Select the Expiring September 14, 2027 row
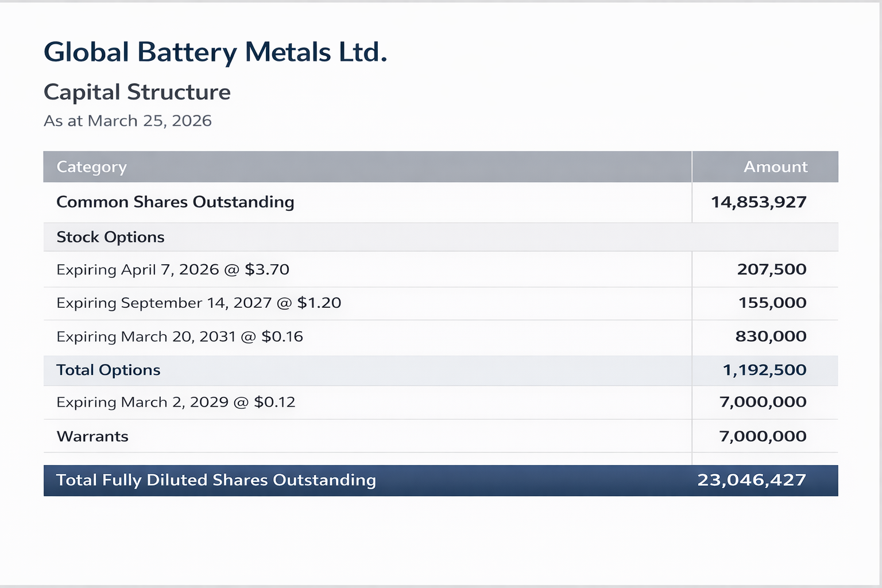The width and height of the screenshot is (882, 588). coord(199,303)
